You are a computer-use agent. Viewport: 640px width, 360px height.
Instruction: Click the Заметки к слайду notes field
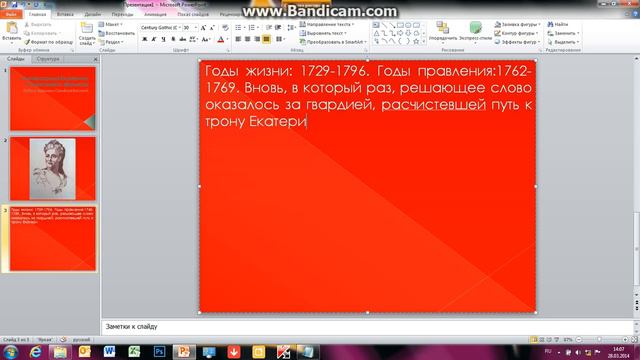367,327
